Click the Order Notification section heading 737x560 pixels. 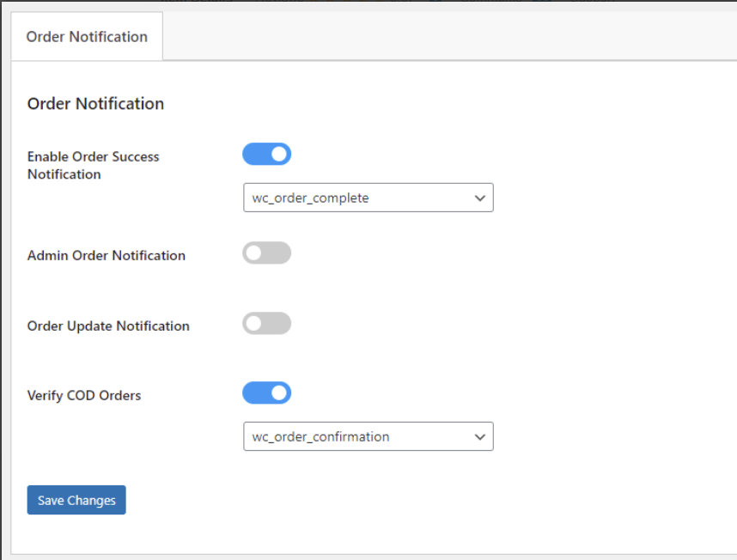95,104
